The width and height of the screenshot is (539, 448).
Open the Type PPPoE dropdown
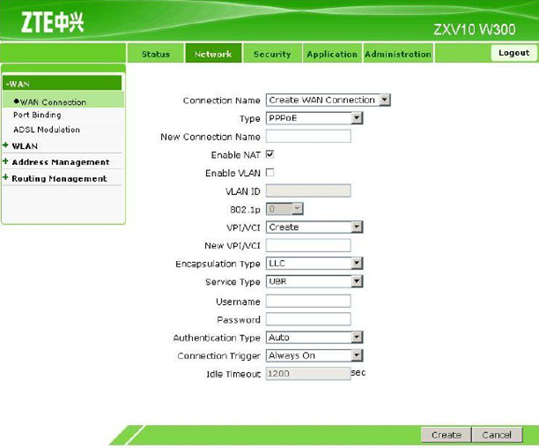tap(314, 118)
